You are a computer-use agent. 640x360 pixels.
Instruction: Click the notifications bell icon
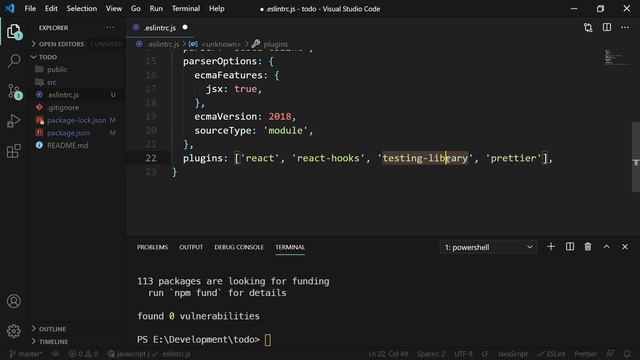click(627, 354)
